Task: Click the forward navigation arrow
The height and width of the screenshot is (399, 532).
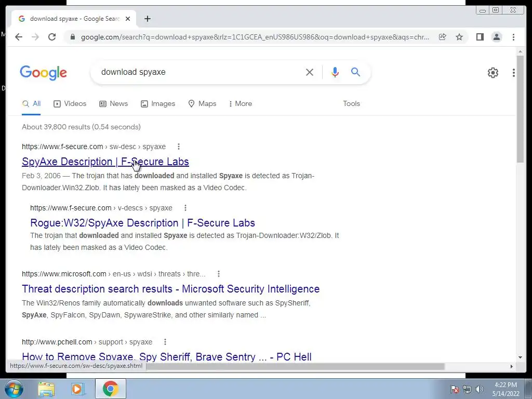Action: coord(35,37)
